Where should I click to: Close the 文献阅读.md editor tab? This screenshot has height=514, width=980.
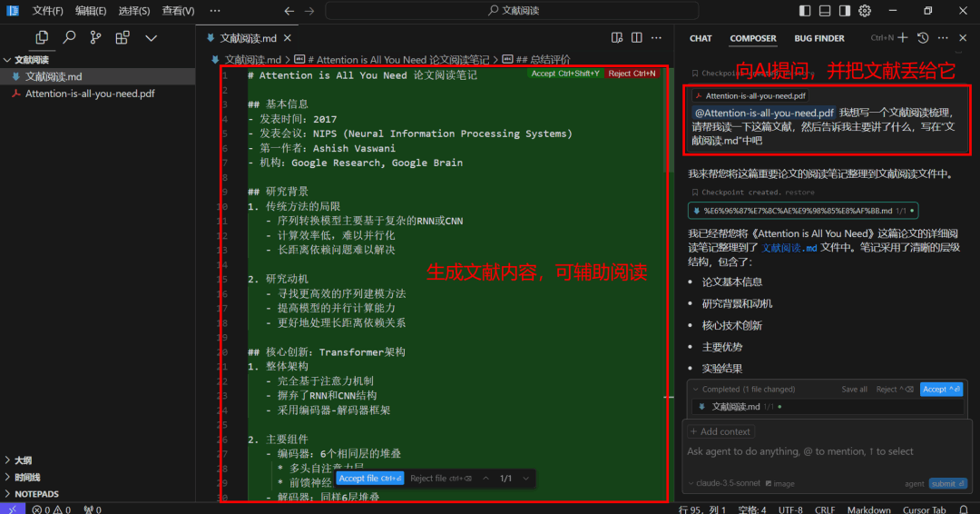click(x=288, y=38)
